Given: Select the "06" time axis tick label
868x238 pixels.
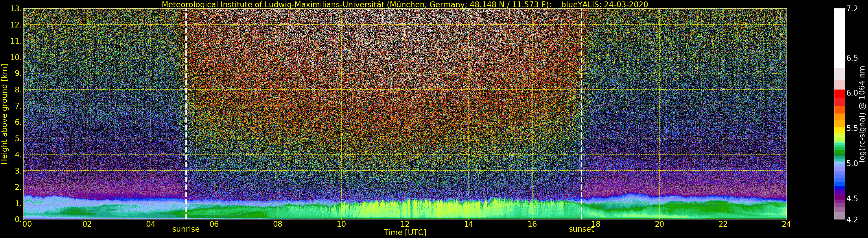Looking at the screenshot, I should [214, 224].
